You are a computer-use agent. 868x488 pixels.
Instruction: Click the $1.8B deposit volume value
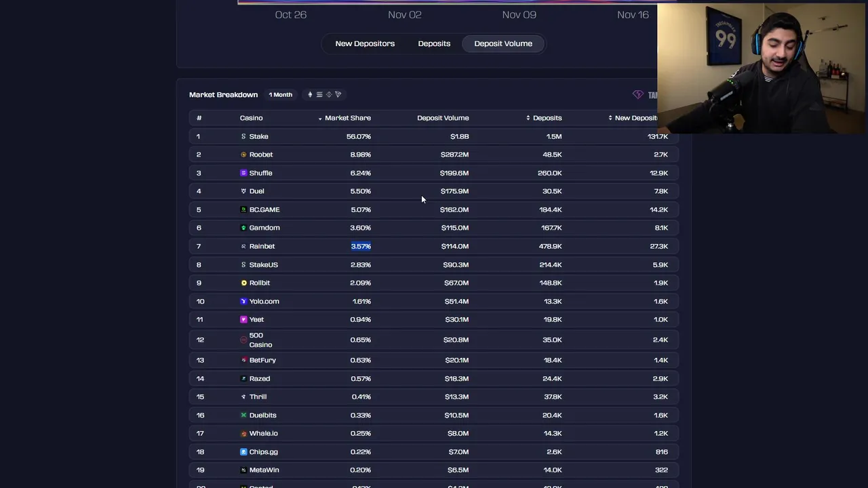tap(460, 136)
